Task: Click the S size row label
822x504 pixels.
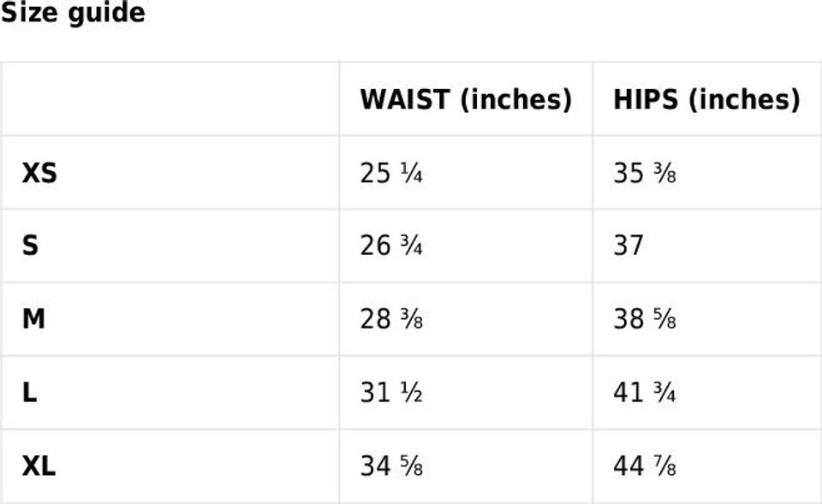Action: coord(30,246)
